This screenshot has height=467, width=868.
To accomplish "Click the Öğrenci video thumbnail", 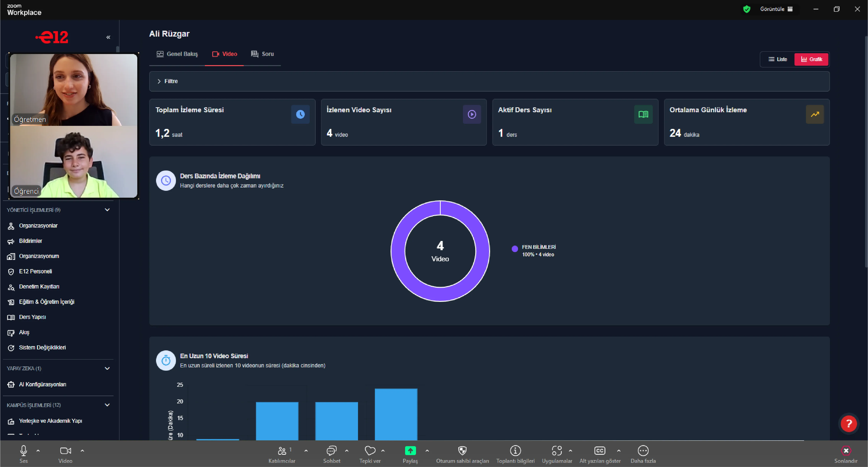I will point(74,162).
